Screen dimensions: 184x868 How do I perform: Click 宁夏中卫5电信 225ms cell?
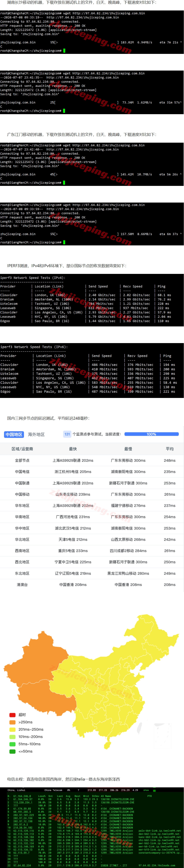pos(73,562)
